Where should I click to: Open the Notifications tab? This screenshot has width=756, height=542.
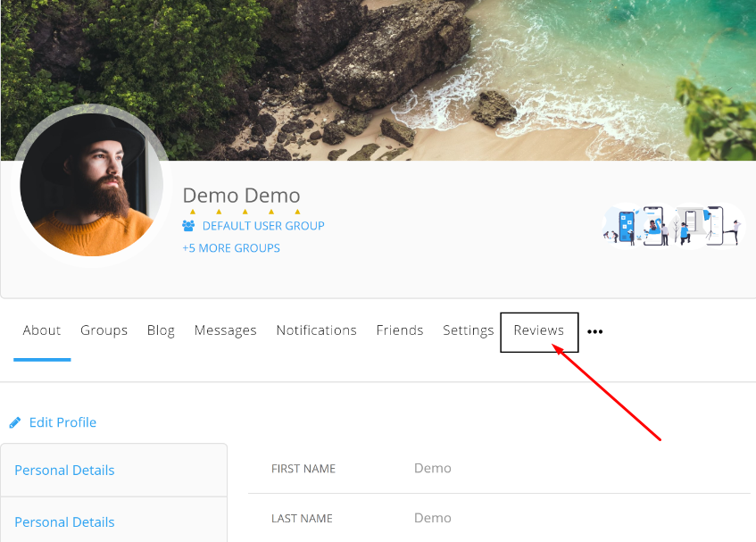(316, 330)
